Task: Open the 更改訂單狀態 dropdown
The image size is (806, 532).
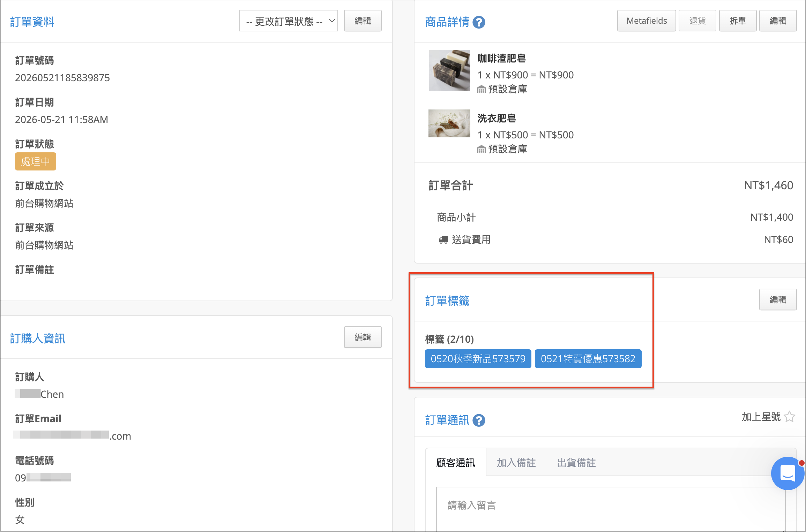Action: pyautogui.click(x=289, y=21)
